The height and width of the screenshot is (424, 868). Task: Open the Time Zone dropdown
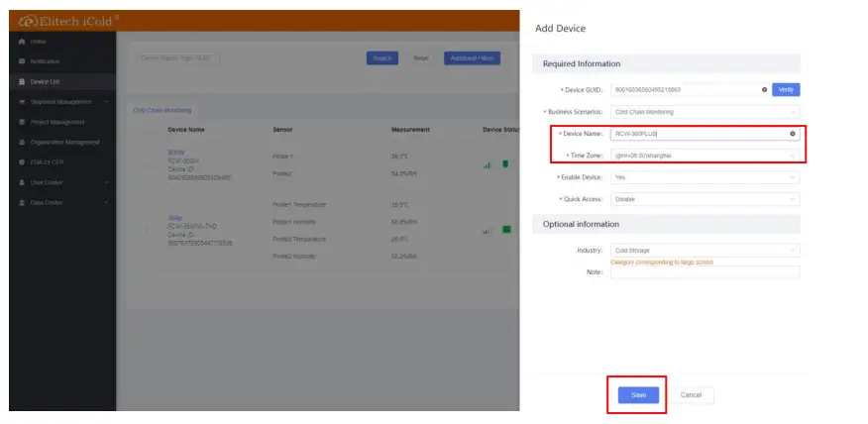[705, 155]
